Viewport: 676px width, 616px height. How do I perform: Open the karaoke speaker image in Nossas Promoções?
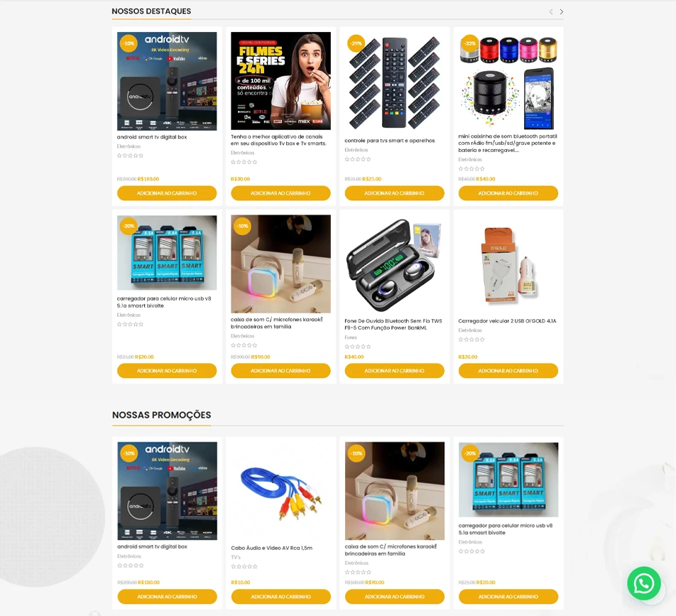(395, 491)
